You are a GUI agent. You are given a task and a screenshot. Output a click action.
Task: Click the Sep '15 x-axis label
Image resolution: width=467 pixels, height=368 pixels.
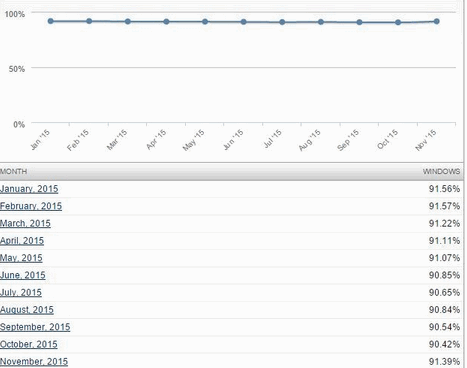(x=348, y=140)
